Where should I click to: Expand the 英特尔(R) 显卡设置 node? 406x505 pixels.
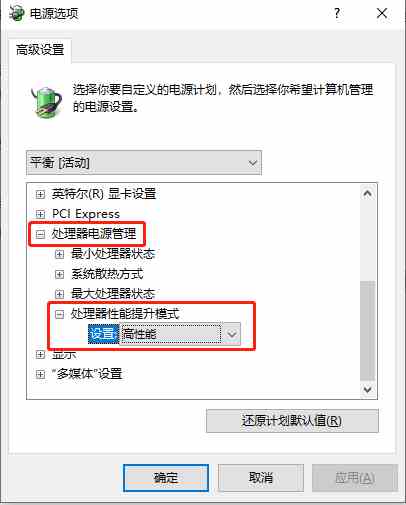coord(40,194)
